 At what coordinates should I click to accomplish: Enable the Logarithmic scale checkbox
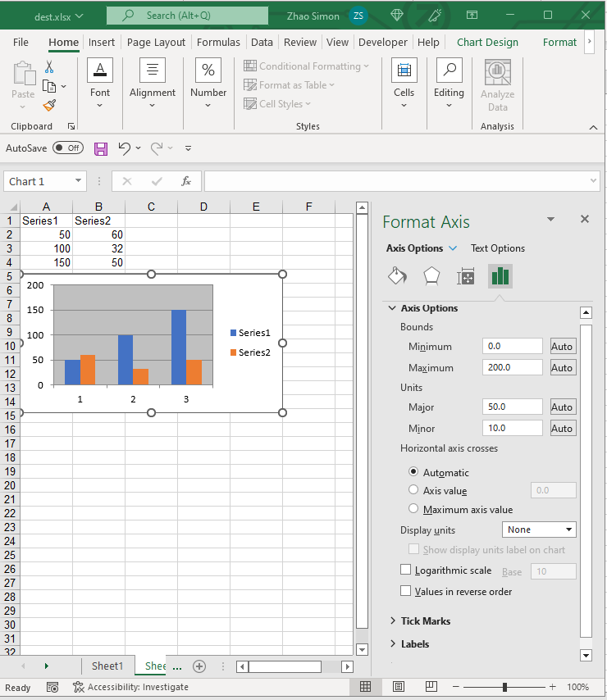click(x=405, y=570)
